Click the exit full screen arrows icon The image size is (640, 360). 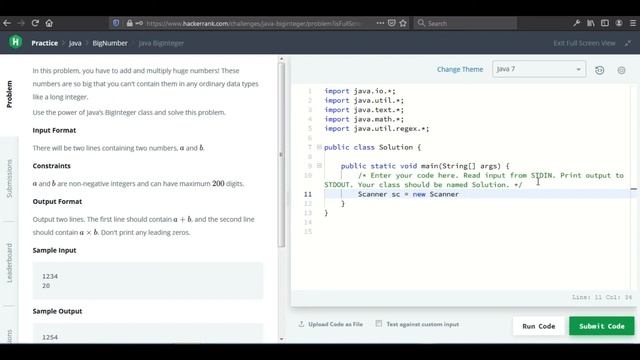[x=628, y=43]
